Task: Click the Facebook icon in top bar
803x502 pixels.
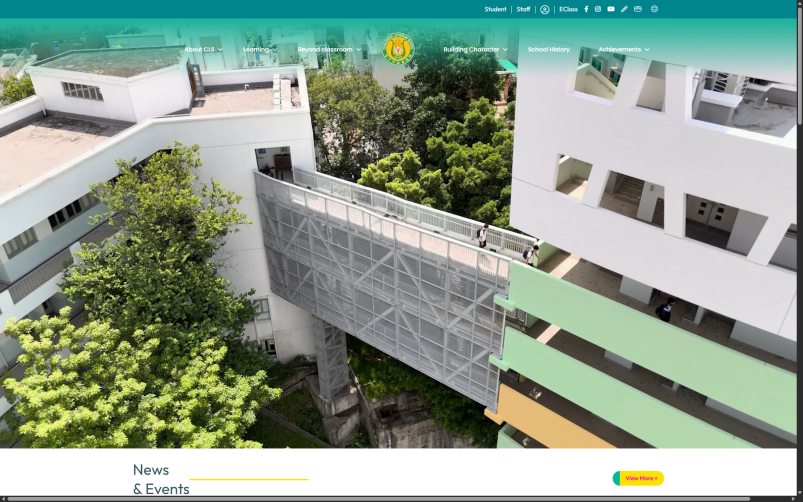Action: [586, 9]
